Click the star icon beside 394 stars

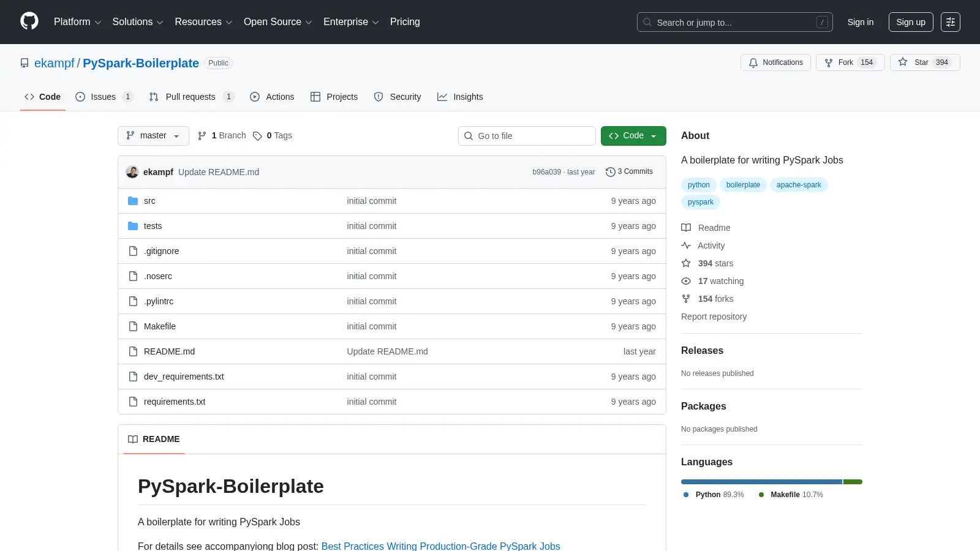(x=686, y=263)
